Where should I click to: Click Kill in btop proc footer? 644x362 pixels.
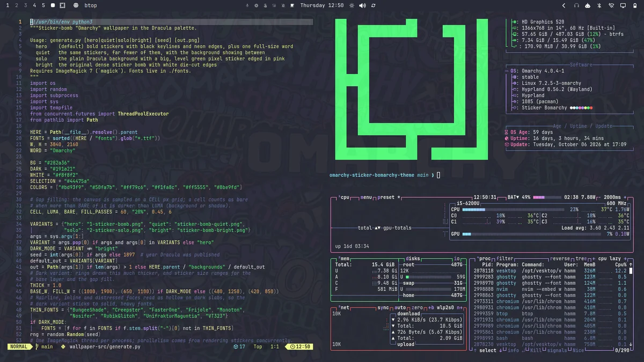pos(537,350)
